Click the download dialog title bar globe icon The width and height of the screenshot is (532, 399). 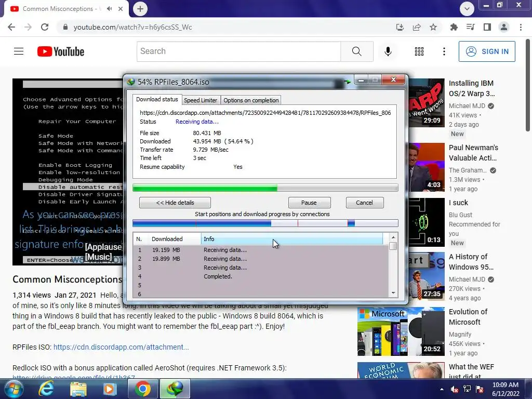click(x=130, y=82)
